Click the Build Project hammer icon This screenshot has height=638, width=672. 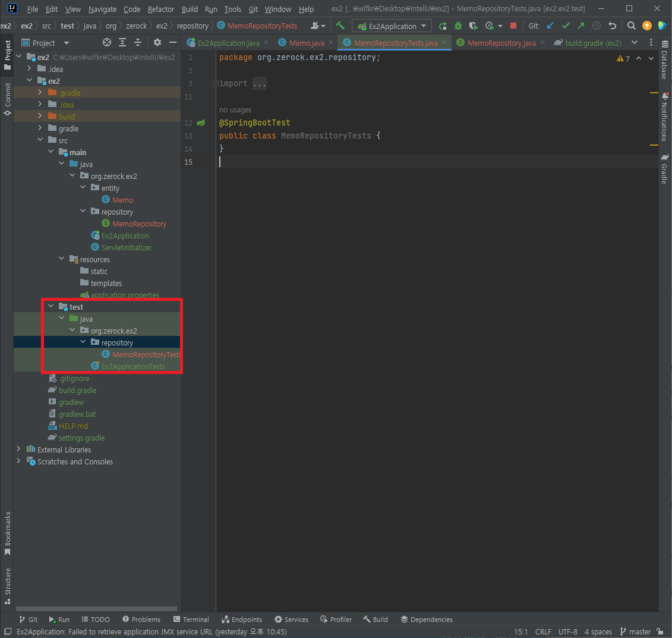coord(340,26)
